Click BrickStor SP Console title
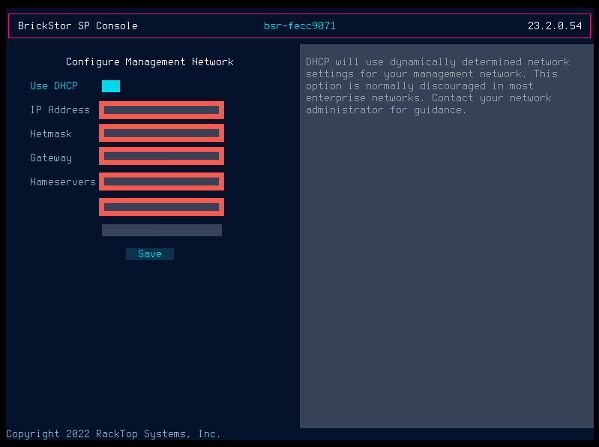The height and width of the screenshot is (447, 599). pyautogui.click(x=78, y=26)
